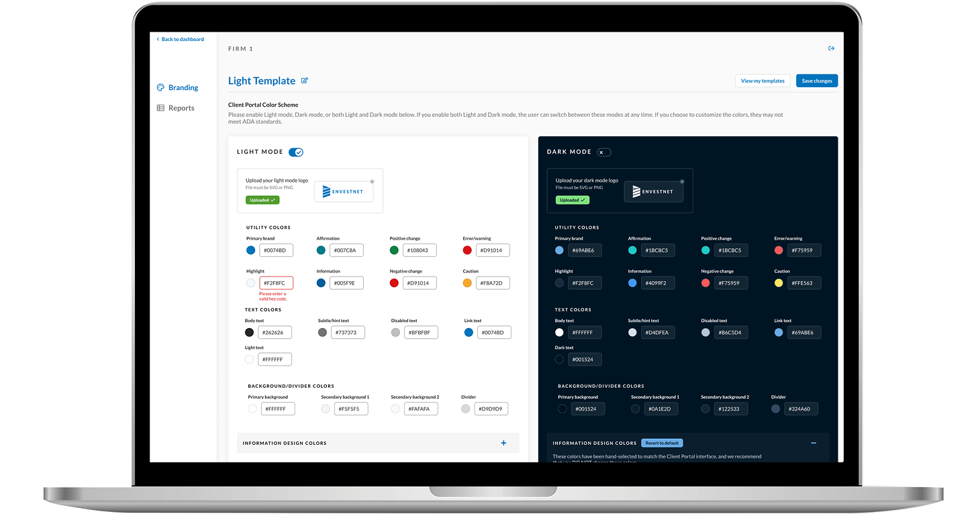This screenshot has width=980, height=518.
Task: Click dark mode Body text color swatch
Action: click(x=560, y=332)
